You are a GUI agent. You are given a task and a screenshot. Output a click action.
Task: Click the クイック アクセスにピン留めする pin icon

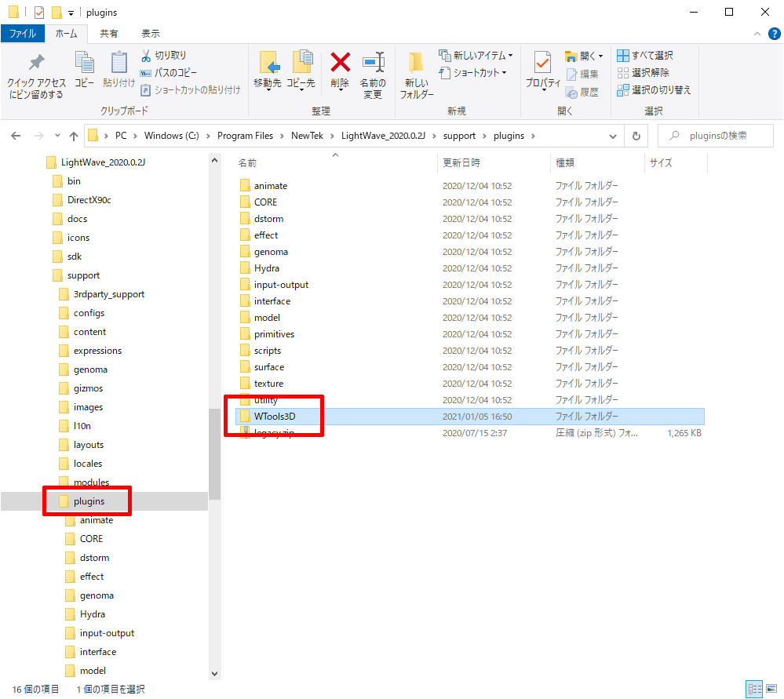(x=36, y=63)
